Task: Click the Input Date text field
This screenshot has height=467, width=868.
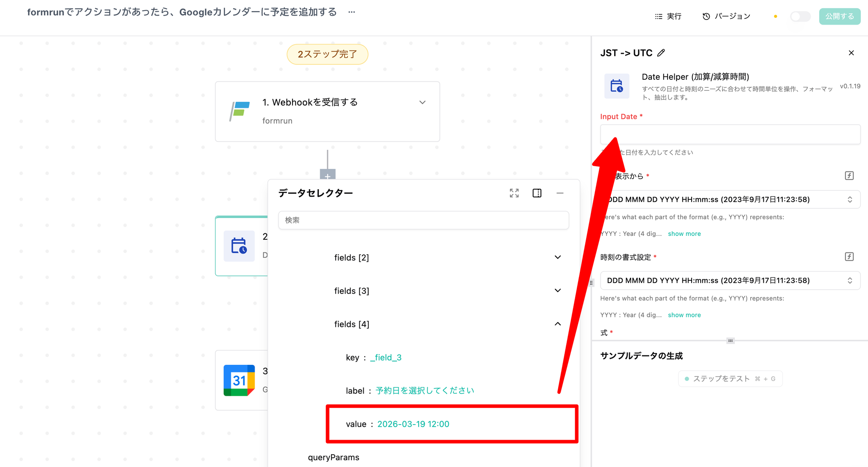Action: pyautogui.click(x=730, y=134)
